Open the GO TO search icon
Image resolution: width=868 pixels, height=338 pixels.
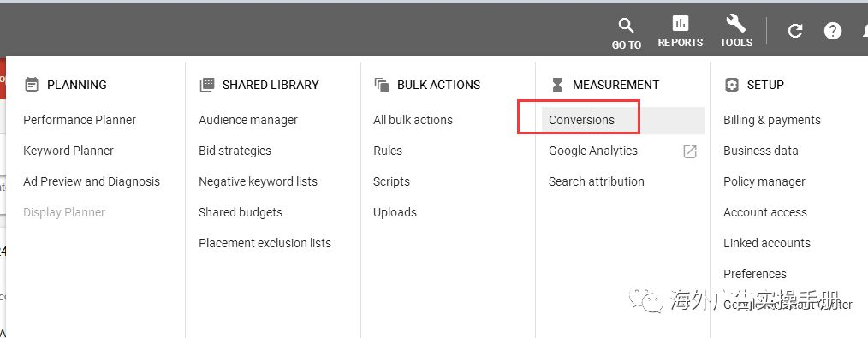tap(626, 26)
